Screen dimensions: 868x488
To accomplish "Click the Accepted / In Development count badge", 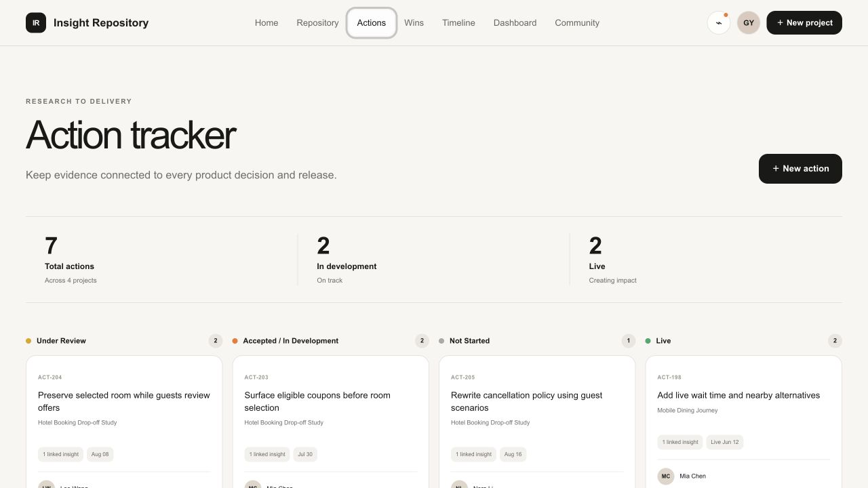I will pos(422,341).
